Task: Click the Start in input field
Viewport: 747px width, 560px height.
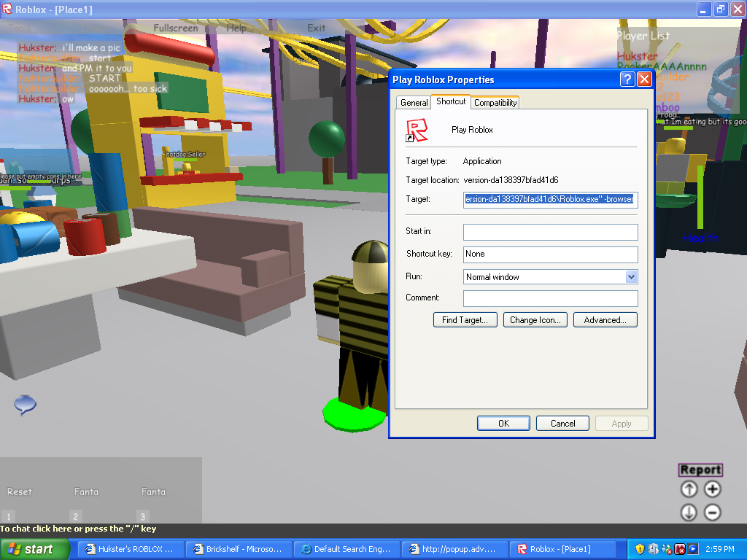Action: [x=550, y=232]
